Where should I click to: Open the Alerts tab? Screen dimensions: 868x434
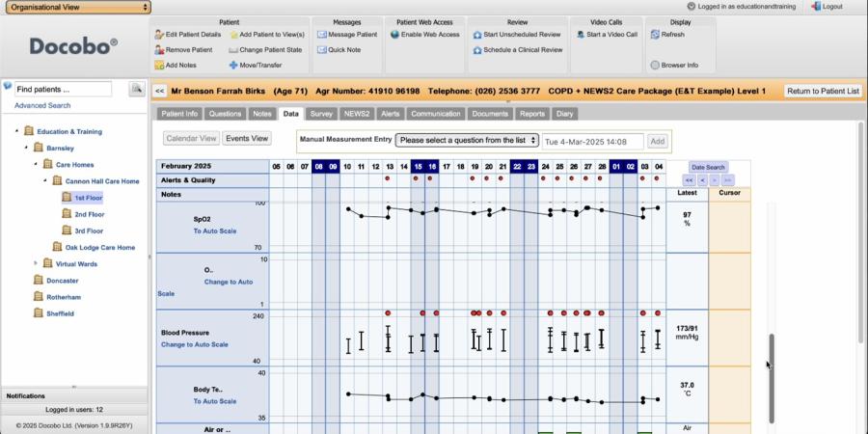coord(391,114)
